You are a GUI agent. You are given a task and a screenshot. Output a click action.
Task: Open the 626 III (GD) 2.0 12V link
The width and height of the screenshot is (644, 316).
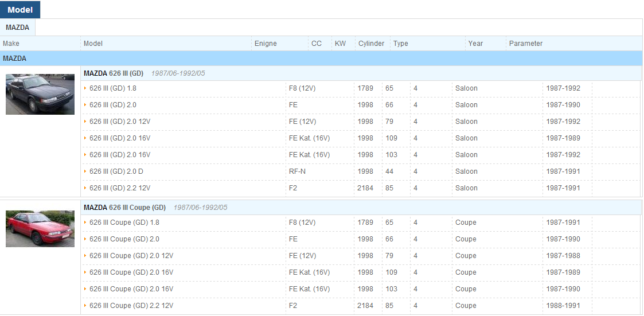point(120,121)
